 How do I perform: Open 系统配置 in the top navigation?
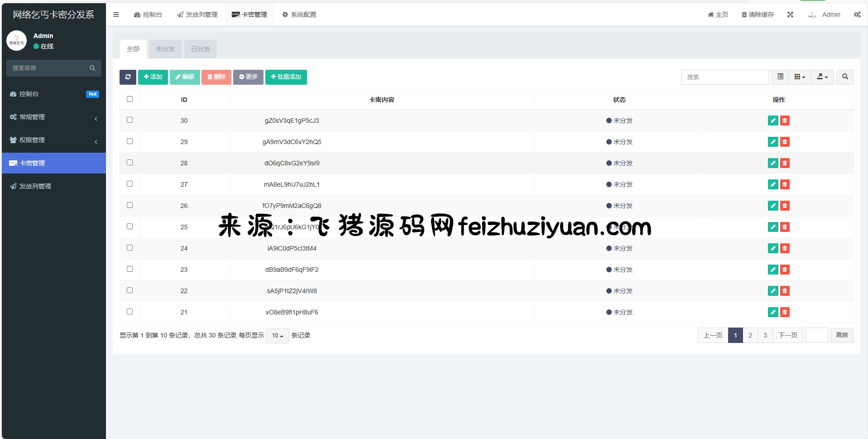pos(299,14)
